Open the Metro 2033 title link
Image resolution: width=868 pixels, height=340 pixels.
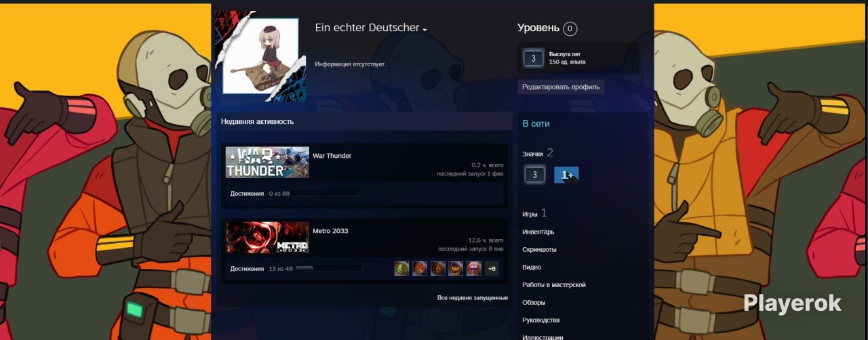(x=330, y=231)
